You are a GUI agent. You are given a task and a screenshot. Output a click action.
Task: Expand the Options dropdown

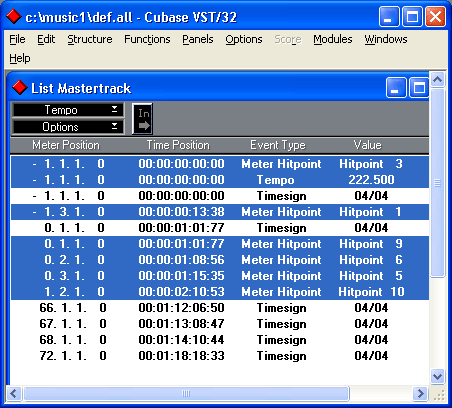[x=68, y=127]
